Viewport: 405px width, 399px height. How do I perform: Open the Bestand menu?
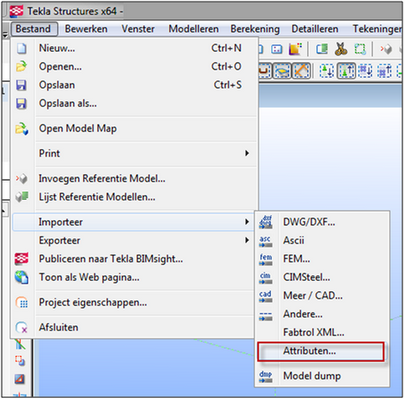coord(33,29)
